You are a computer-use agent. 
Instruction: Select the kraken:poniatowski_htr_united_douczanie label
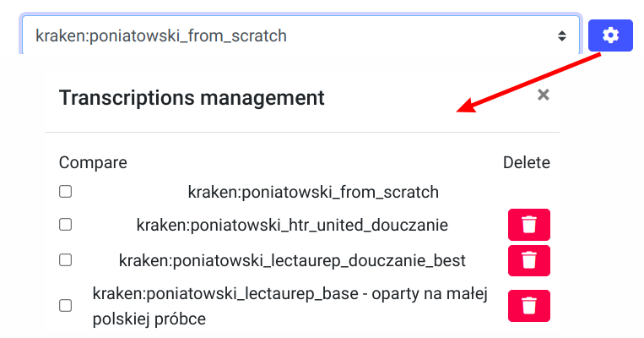pos(292,225)
